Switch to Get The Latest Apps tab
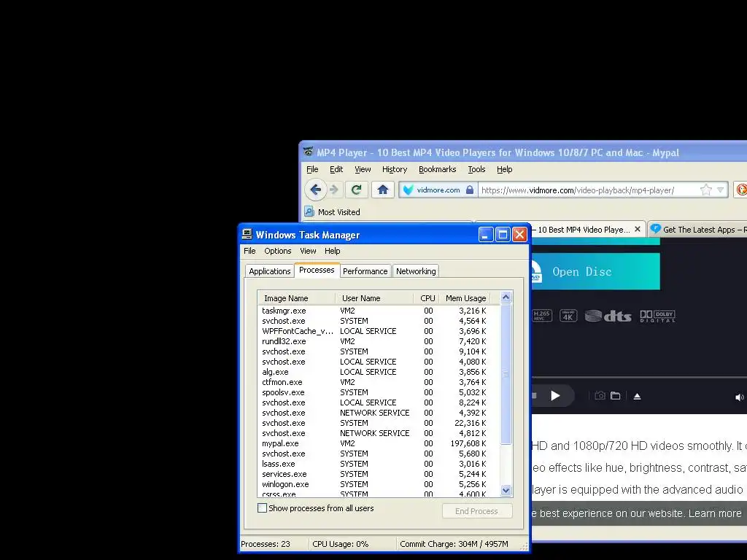 (x=698, y=230)
